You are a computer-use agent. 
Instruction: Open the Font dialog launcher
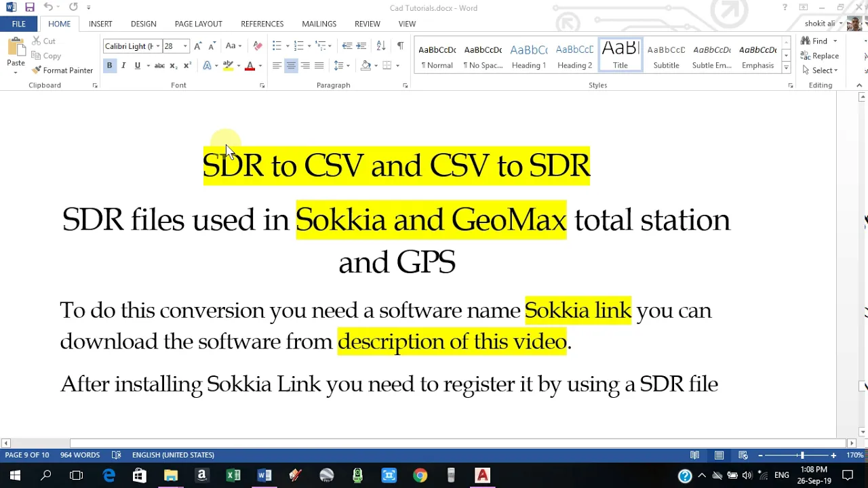262,85
